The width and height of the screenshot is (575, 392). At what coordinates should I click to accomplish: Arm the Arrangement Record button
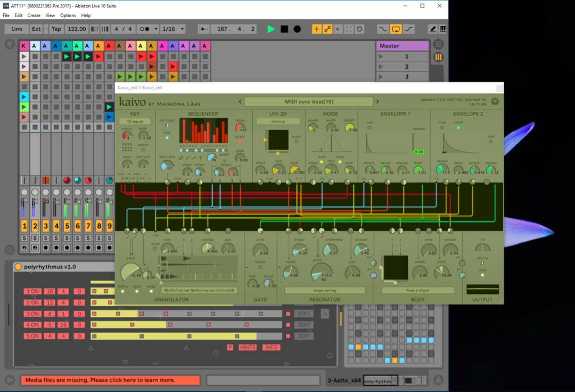click(298, 29)
